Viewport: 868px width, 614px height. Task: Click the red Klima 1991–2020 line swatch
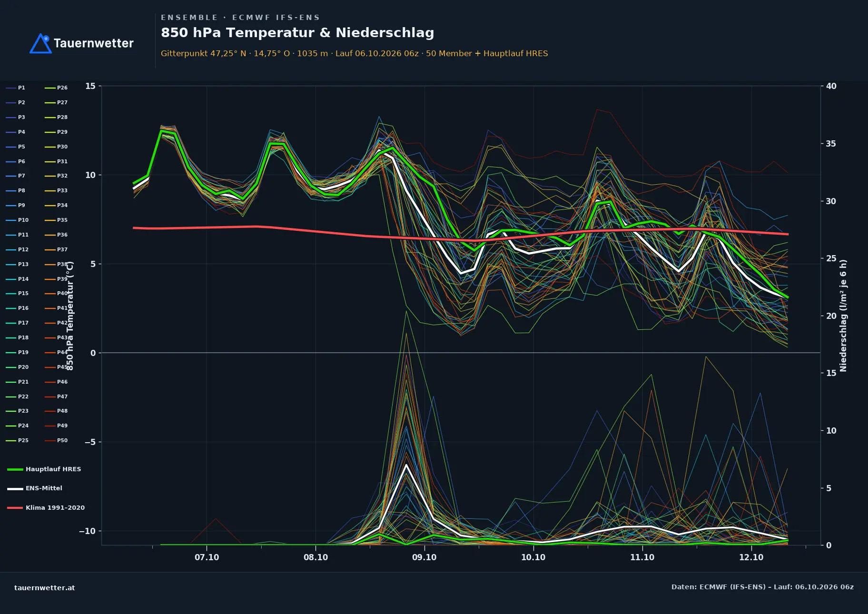(15, 508)
